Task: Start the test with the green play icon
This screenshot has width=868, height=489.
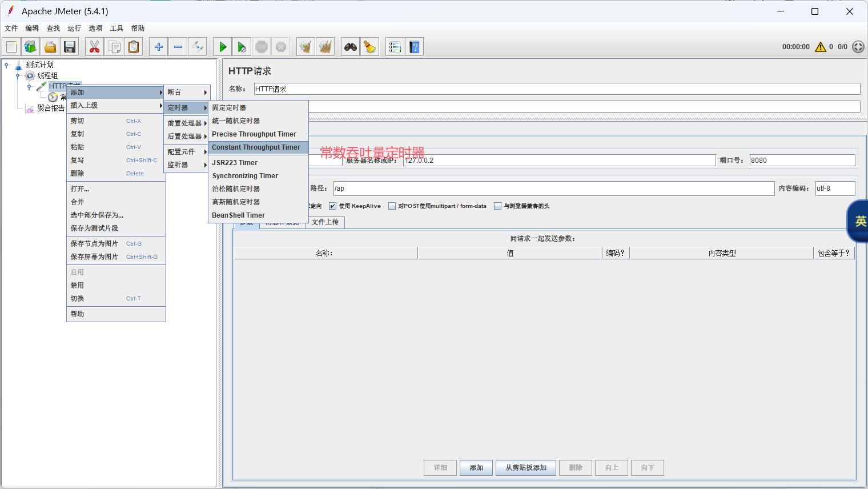Action: pos(223,47)
